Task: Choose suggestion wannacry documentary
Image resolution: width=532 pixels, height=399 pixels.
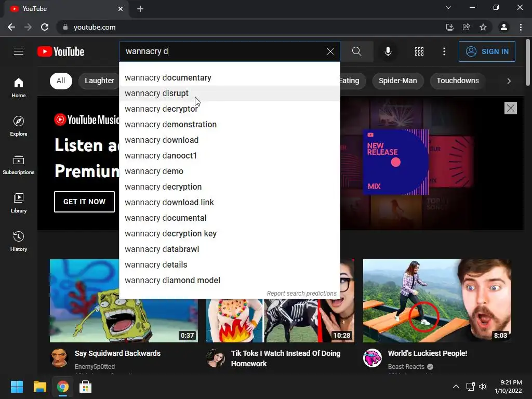Action: [230, 78]
